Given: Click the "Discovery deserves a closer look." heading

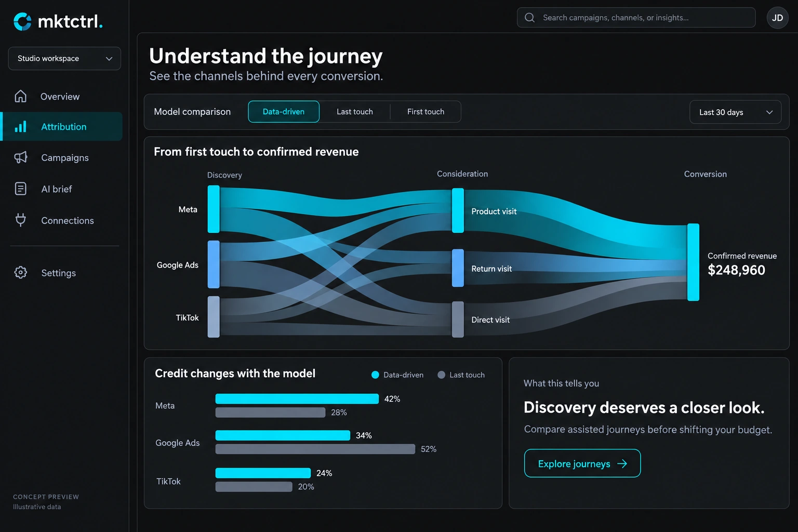Looking at the screenshot, I should (x=644, y=408).
